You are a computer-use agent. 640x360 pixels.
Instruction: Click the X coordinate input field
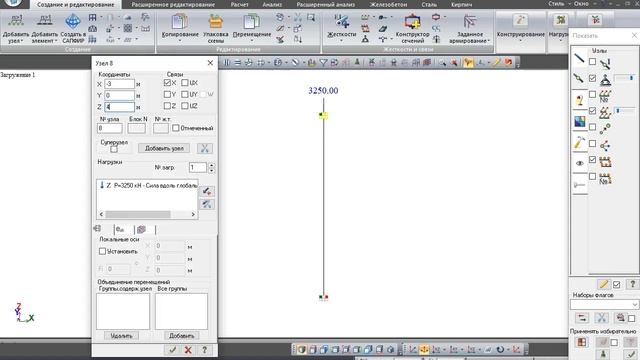[x=119, y=84]
